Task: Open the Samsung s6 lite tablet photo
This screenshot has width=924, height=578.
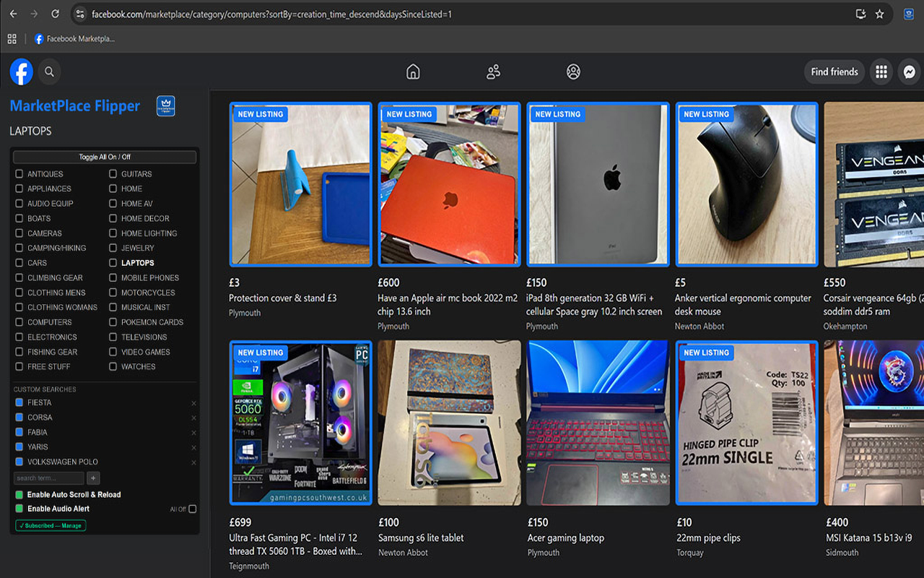Action: tap(449, 423)
